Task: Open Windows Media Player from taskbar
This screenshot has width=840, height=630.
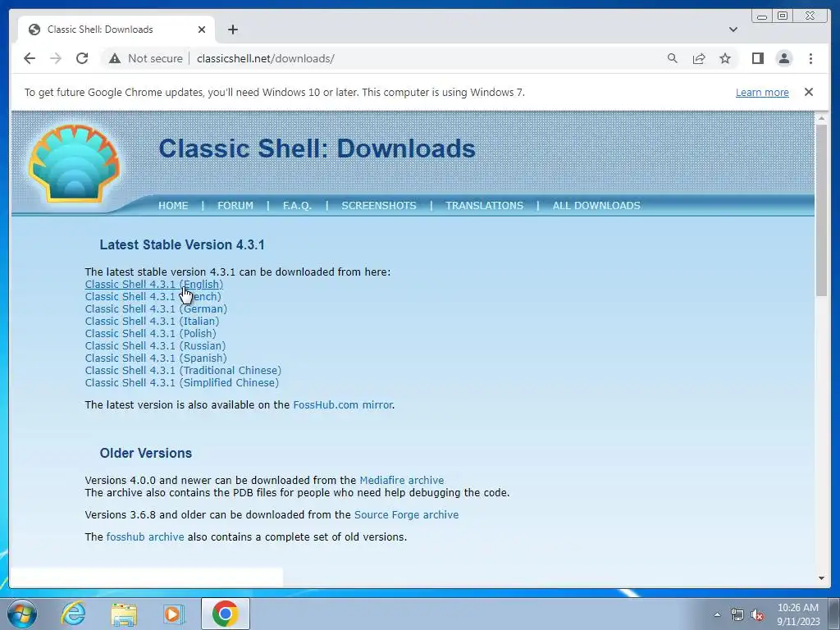Action: click(x=173, y=614)
